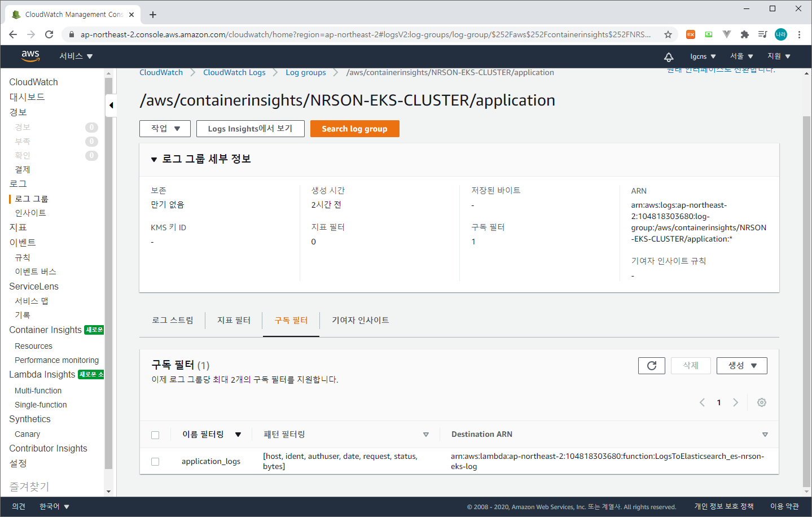Viewport: 812px width, 517px height.
Task: Open Chrome menu three dots
Action: click(x=799, y=34)
